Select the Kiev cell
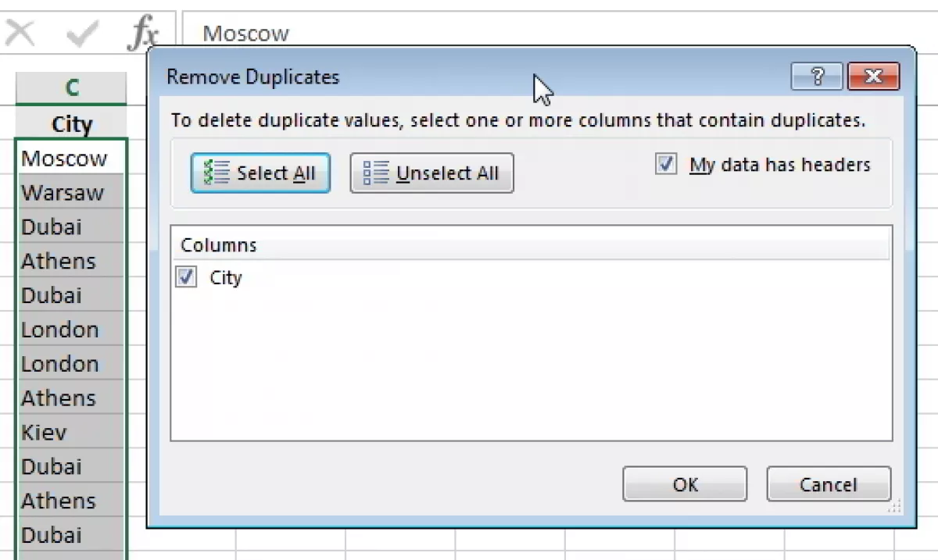Screen dimensions: 938x560 [x=71, y=432]
